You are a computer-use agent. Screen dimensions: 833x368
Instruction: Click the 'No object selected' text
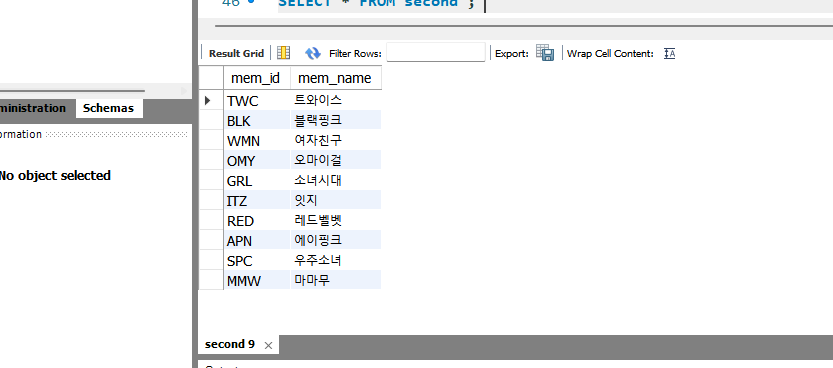click(54, 176)
